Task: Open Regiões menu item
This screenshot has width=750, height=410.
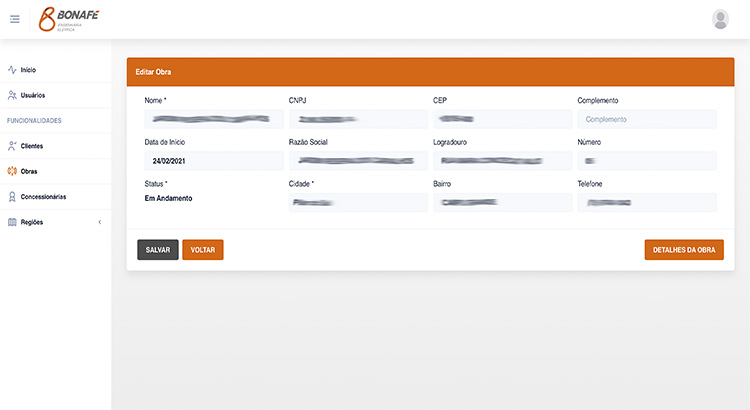Action: pos(55,222)
